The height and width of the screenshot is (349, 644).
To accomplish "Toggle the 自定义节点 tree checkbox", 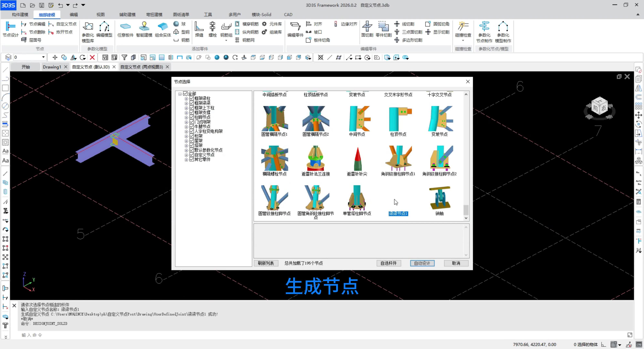I will click(x=192, y=155).
